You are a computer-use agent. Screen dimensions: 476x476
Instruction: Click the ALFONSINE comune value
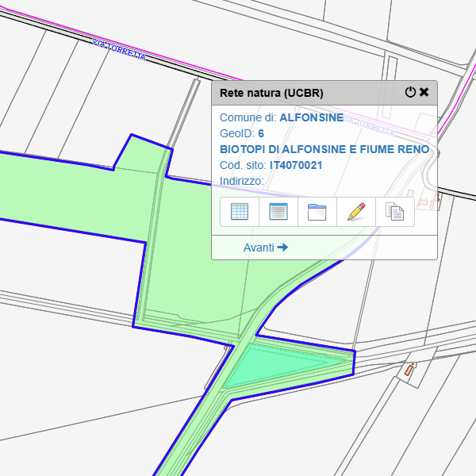click(311, 117)
